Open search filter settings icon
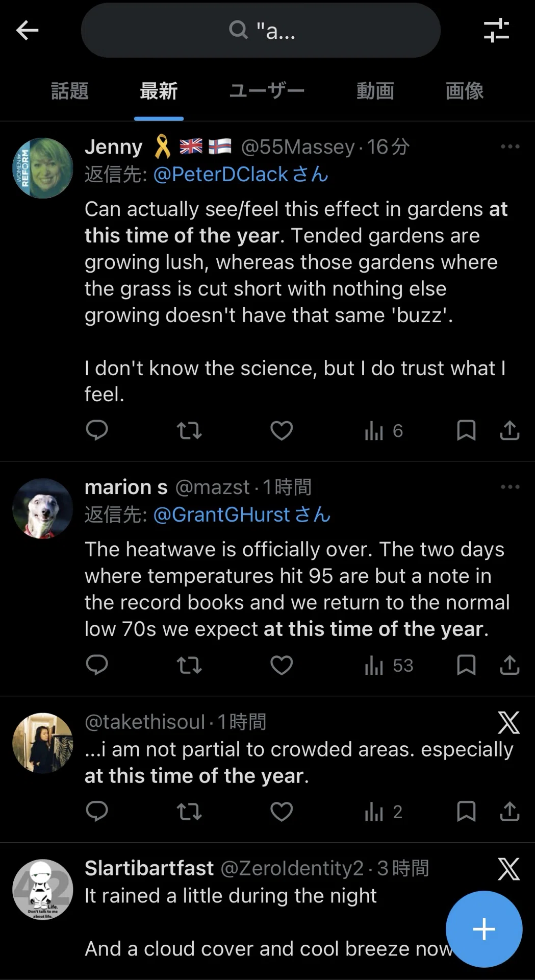Viewport: 535px width, 980px height. click(x=496, y=31)
